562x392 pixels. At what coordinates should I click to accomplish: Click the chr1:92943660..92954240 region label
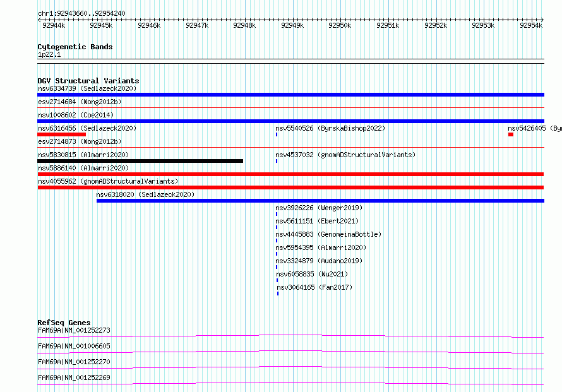tap(81, 13)
